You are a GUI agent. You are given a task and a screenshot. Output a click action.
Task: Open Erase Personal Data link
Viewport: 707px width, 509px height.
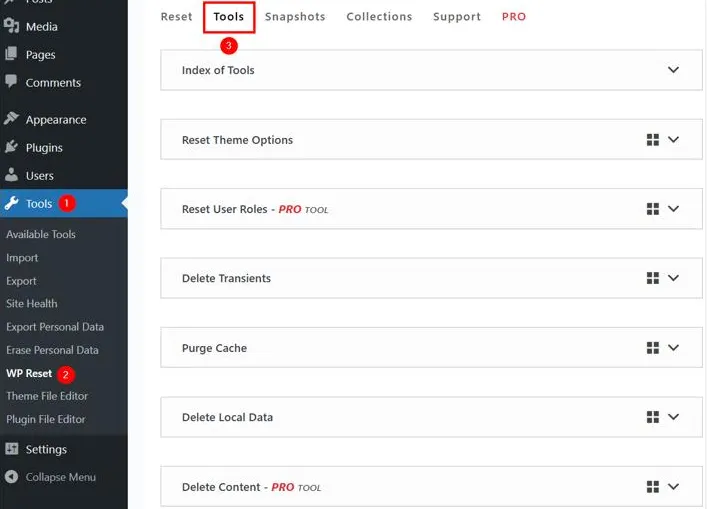(x=52, y=350)
